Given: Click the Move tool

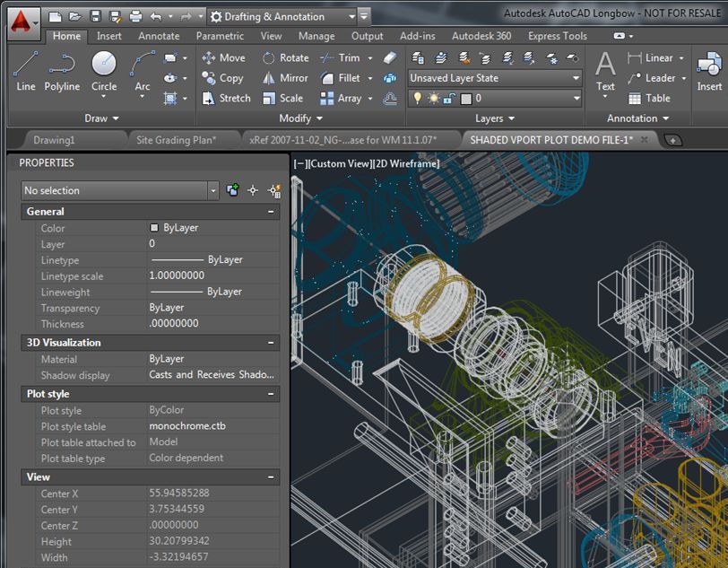Looking at the screenshot, I should 224,58.
